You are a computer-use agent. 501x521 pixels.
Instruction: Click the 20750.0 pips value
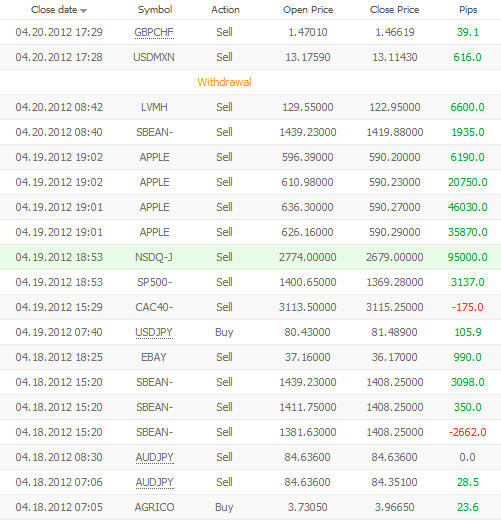click(x=468, y=182)
